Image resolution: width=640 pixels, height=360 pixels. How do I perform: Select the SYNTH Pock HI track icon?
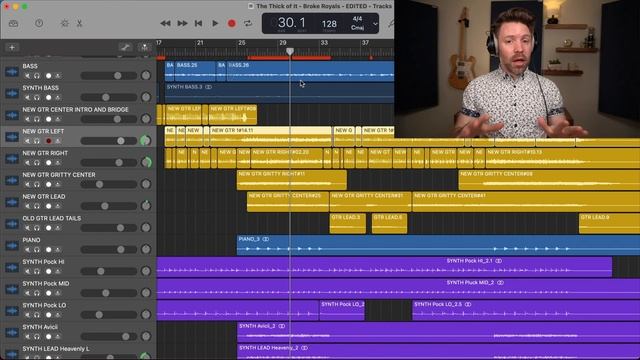pyautogui.click(x=12, y=267)
